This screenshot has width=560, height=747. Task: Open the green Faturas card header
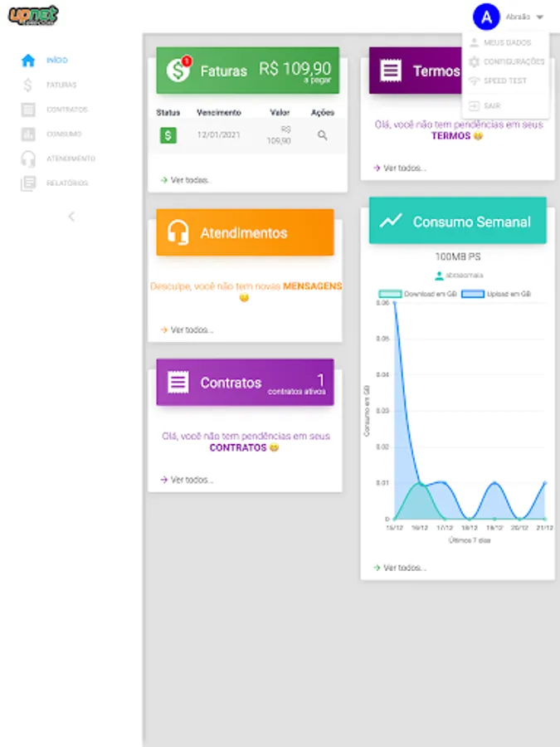[247, 71]
